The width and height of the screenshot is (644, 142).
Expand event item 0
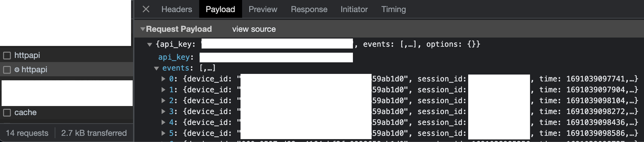[x=163, y=79]
